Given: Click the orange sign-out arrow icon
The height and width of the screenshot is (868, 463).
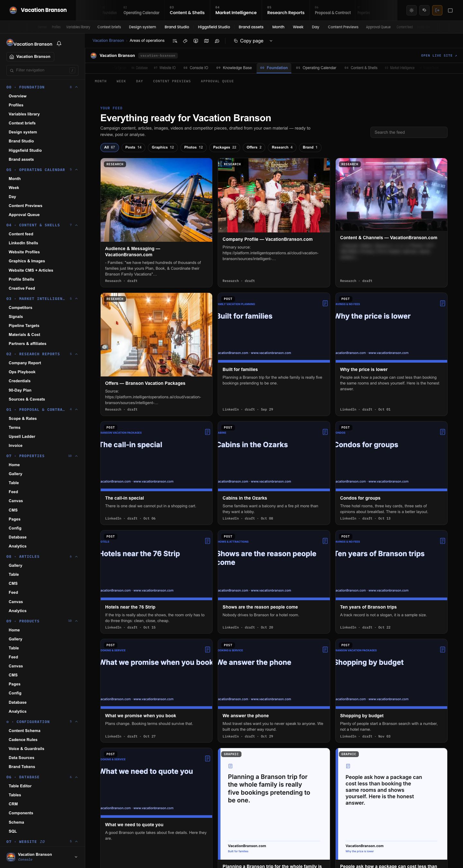Looking at the screenshot, I should tap(437, 10).
